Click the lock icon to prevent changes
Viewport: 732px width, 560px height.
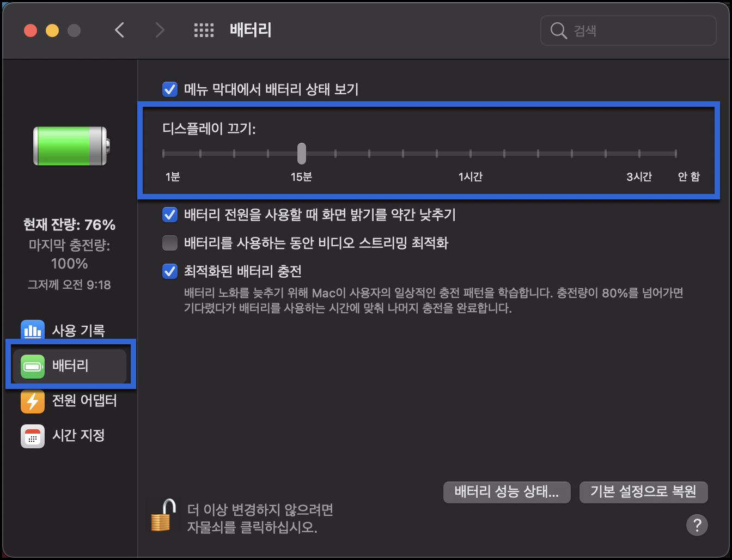click(163, 515)
